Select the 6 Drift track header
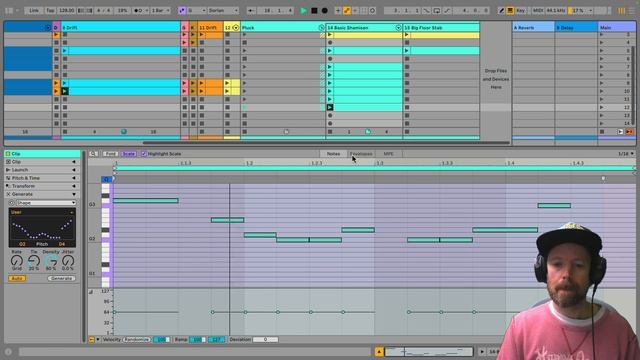The image size is (640, 360). [x=120, y=27]
